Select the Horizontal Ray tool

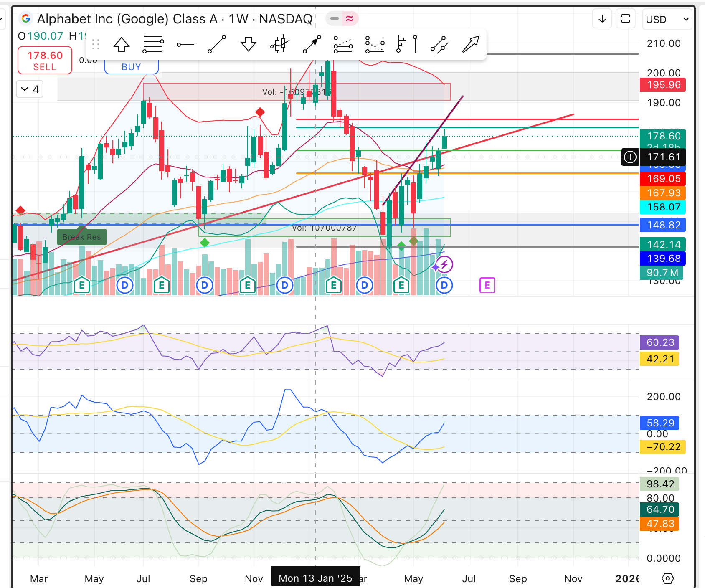pyautogui.click(x=185, y=45)
